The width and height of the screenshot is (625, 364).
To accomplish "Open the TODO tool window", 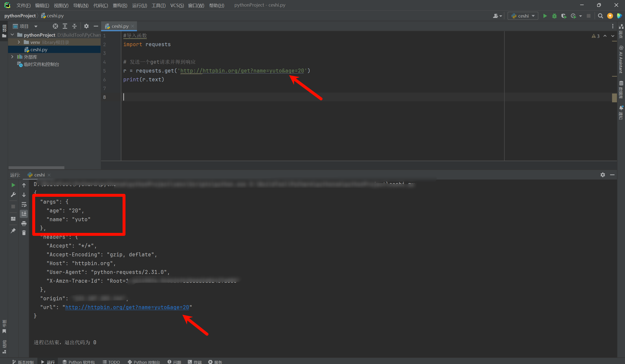I will (x=111, y=362).
